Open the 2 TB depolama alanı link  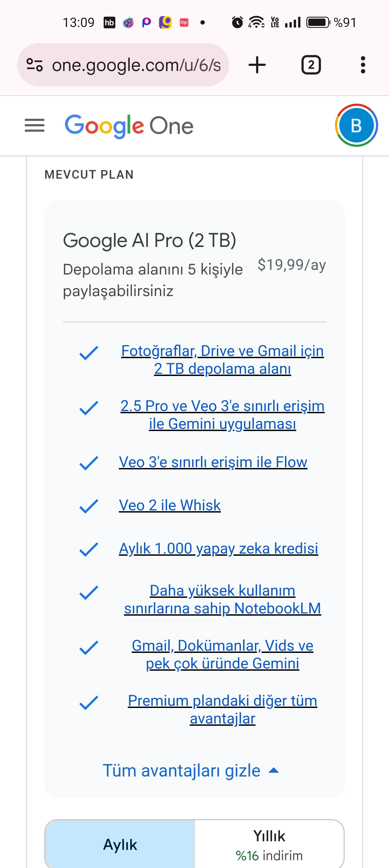pos(222,360)
